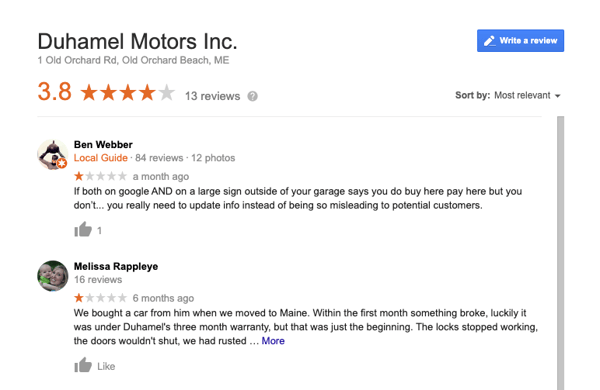
Task: Like Ben Webber's review with thumbs up
Action: click(x=83, y=230)
